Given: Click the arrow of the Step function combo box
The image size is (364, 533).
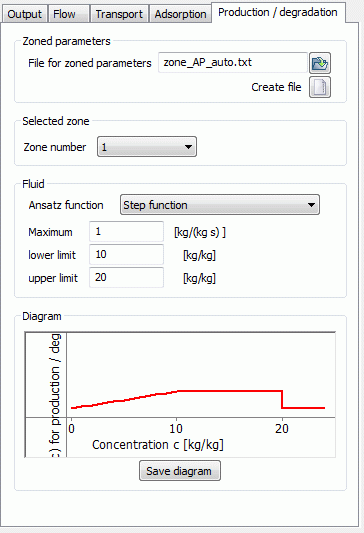Looking at the screenshot, I should [311, 205].
